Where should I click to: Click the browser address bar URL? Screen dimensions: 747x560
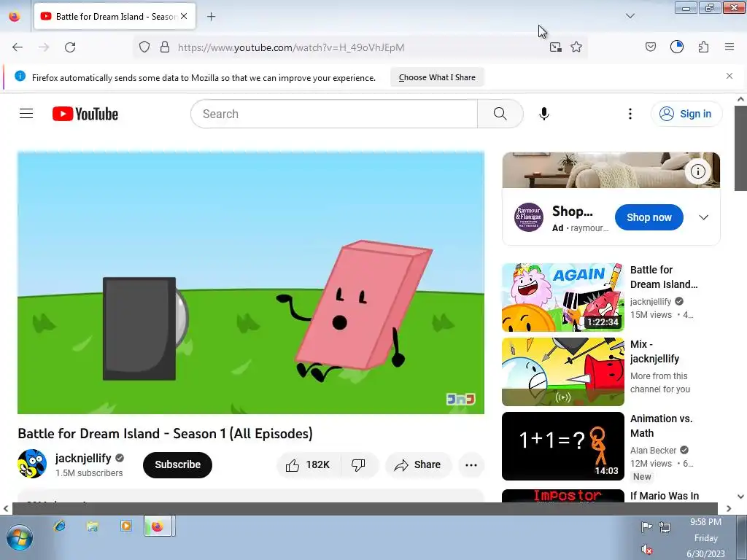tap(291, 47)
